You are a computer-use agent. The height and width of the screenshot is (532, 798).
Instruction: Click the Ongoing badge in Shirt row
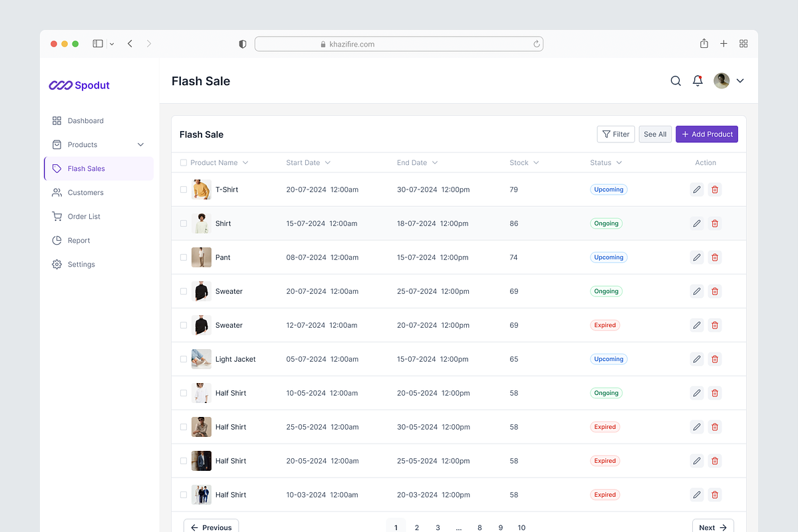[606, 223]
